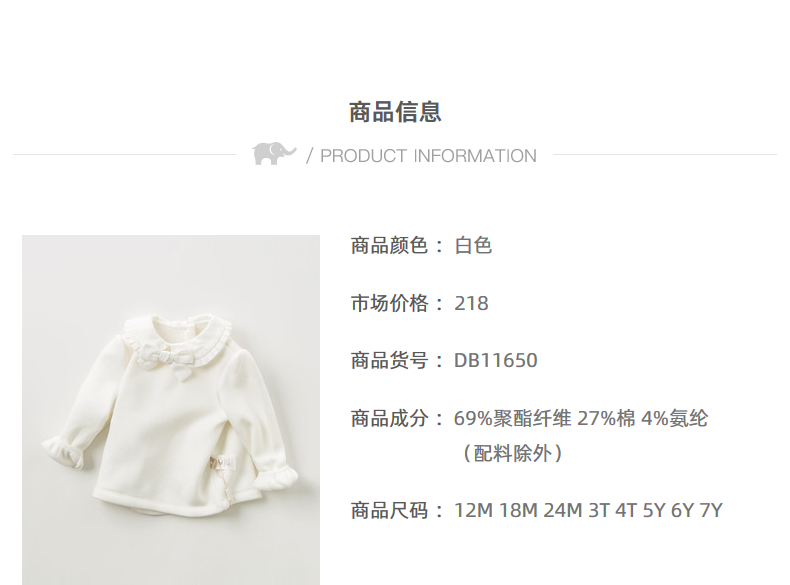Click the grey elephant logo icon
The image size is (790, 585).
pos(274,154)
